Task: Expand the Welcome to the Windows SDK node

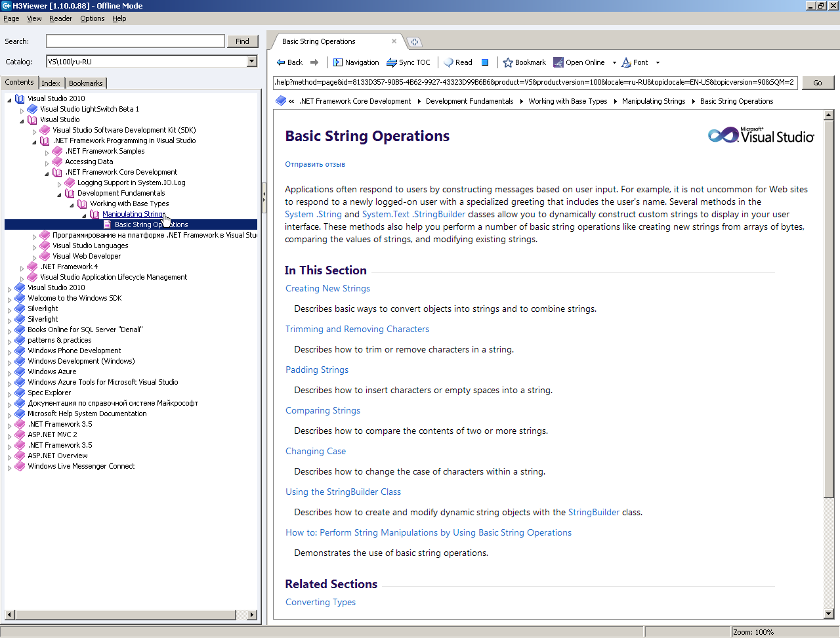Action: [x=9, y=299]
